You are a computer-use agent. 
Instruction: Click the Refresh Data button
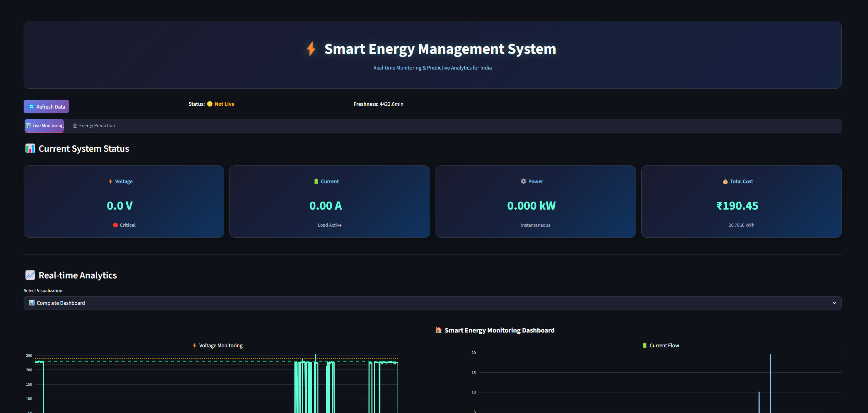click(46, 107)
